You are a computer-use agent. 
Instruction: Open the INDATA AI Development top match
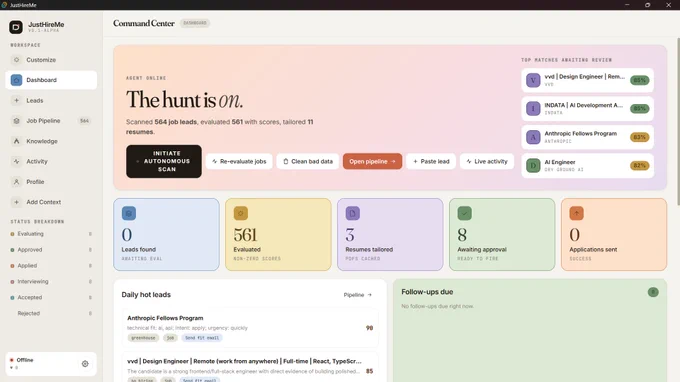[x=588, y=108]
